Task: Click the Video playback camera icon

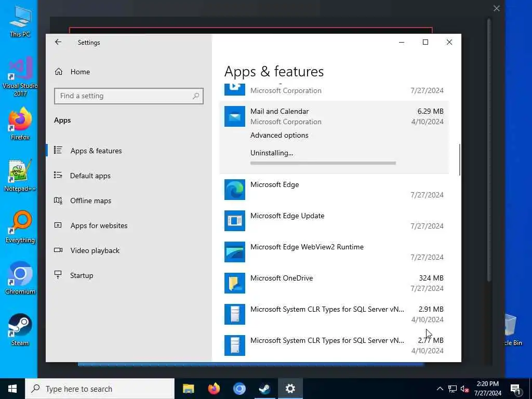Action: point(58,250)
